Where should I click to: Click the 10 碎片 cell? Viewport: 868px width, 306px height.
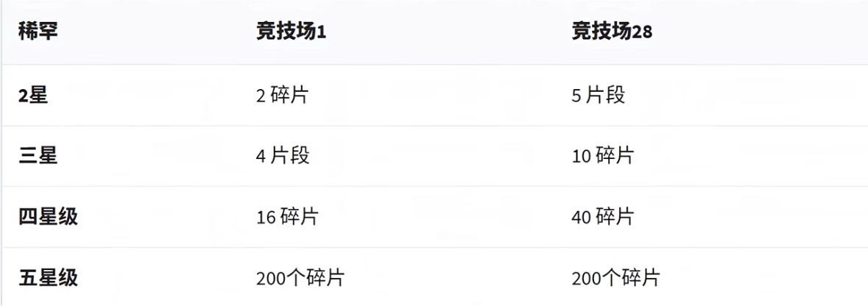[602, 156]
